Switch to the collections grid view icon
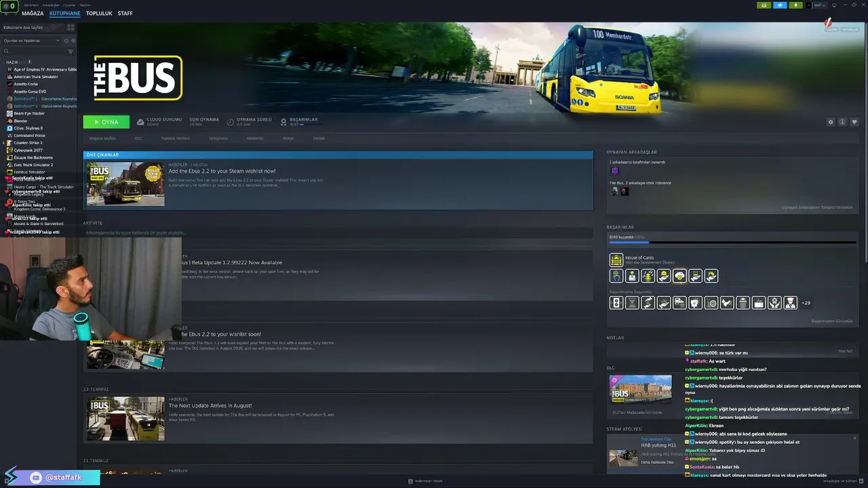 click(71, 28)
